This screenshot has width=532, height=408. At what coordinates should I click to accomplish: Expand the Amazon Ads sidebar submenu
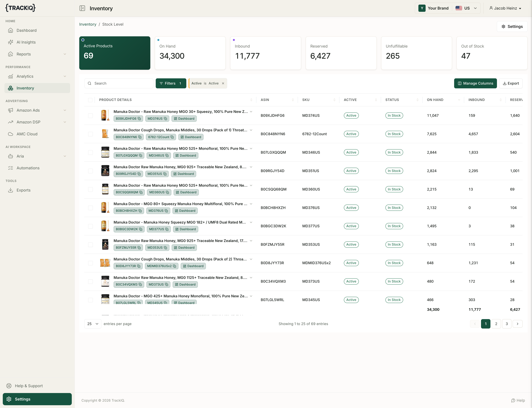[65, 110]
